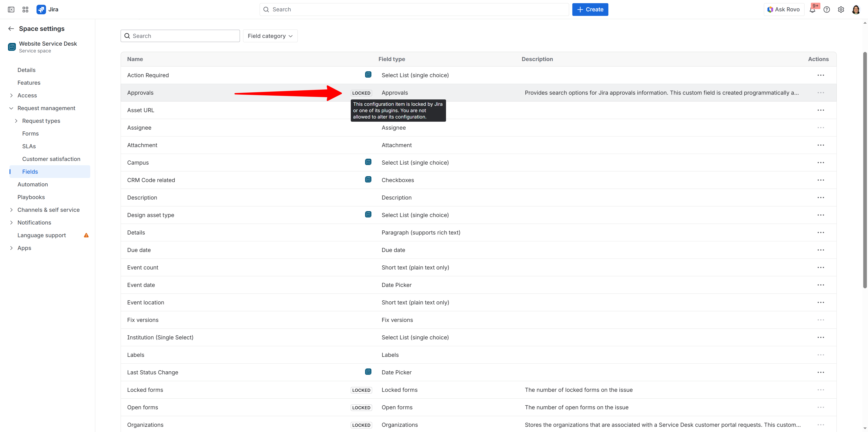The height and width of the screenshot is (432, 868).
Task: Click the Language support warning icon
Action: tap(86, 235)
